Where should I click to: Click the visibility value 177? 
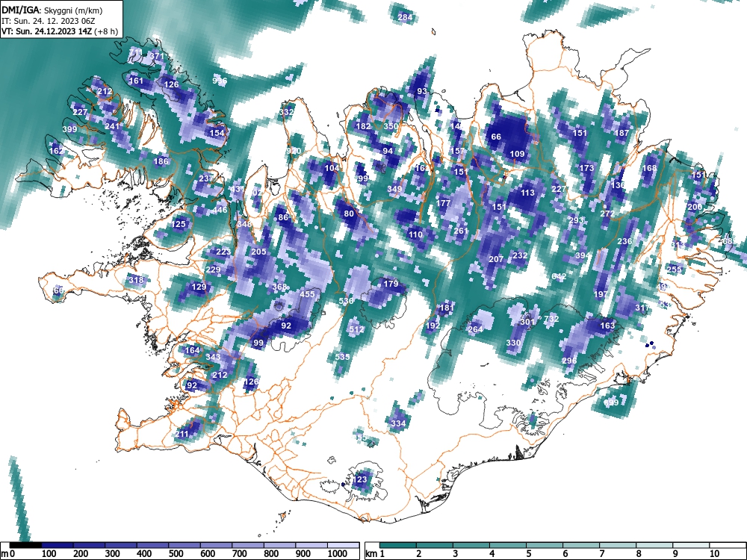pos(444,203)
